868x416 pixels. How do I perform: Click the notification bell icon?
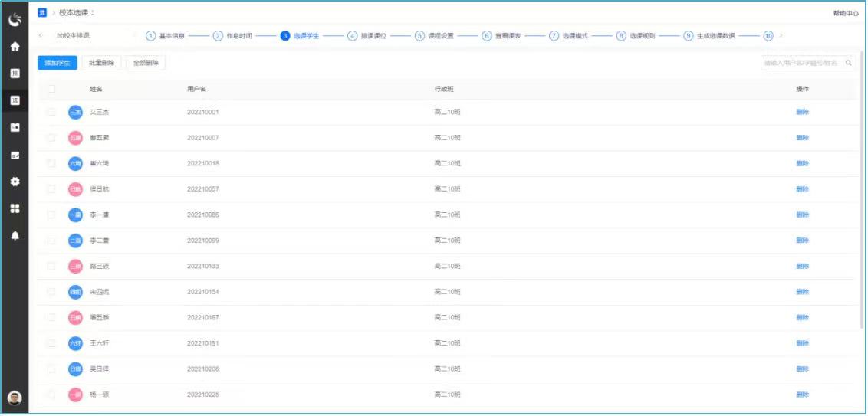click(x=15, y=236)
